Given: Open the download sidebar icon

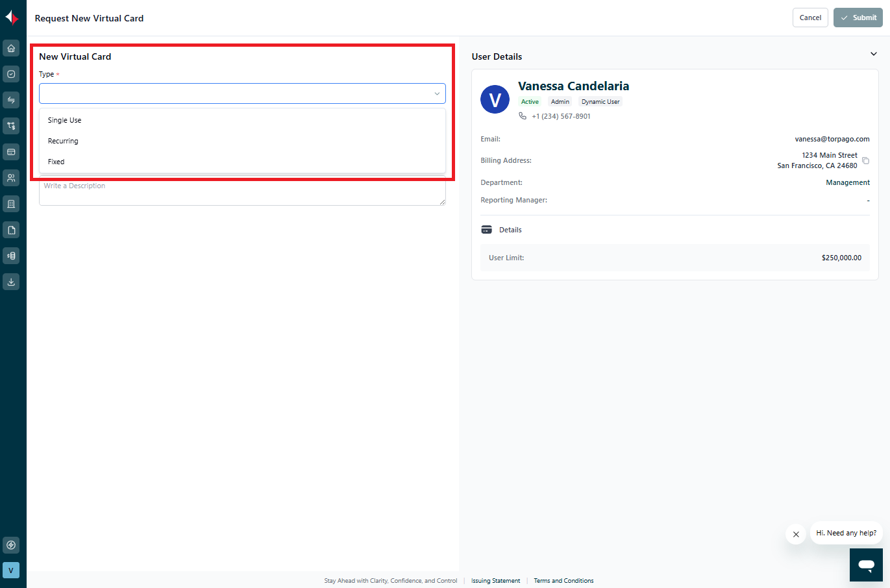Looking at the screenshot, I should [x=11, y=282].
